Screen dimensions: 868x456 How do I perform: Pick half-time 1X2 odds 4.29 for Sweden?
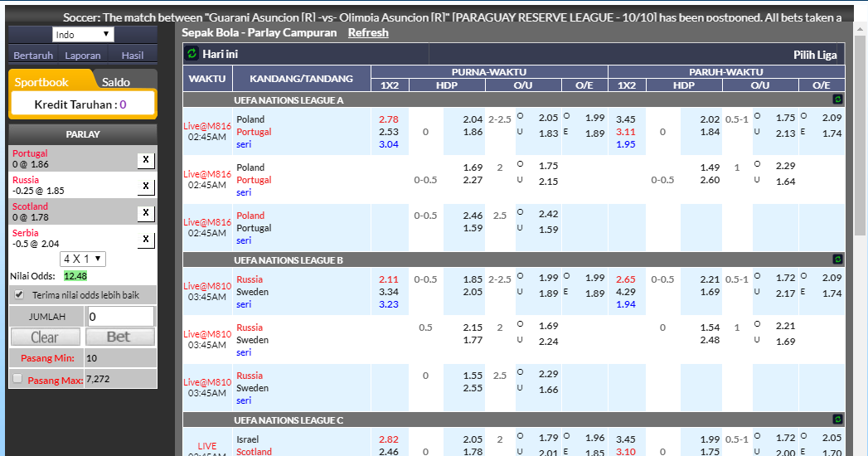point(626,292)
